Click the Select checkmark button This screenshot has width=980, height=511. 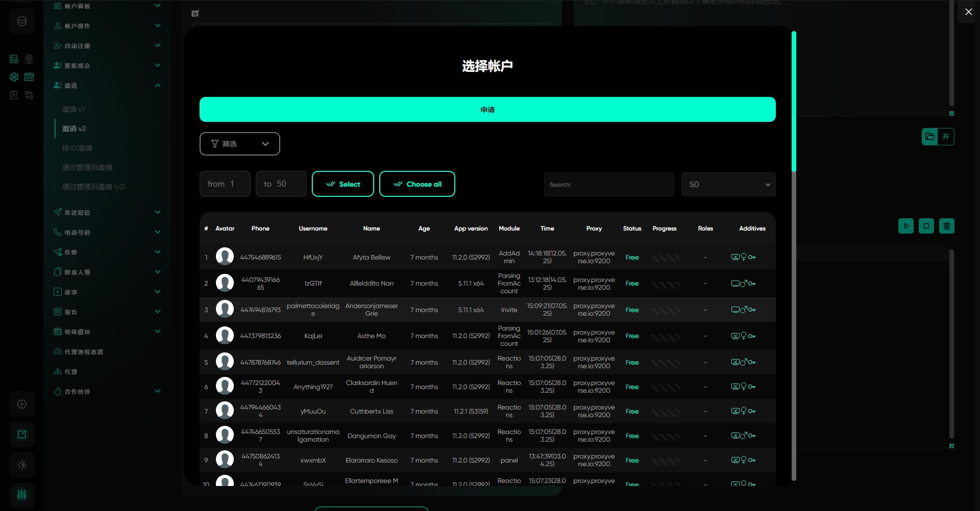pos(342,184)
